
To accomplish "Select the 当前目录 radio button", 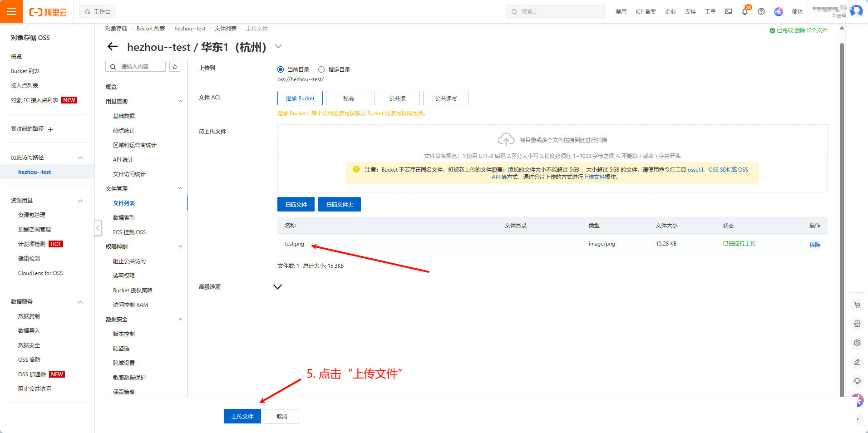I will tap(281, 69).
